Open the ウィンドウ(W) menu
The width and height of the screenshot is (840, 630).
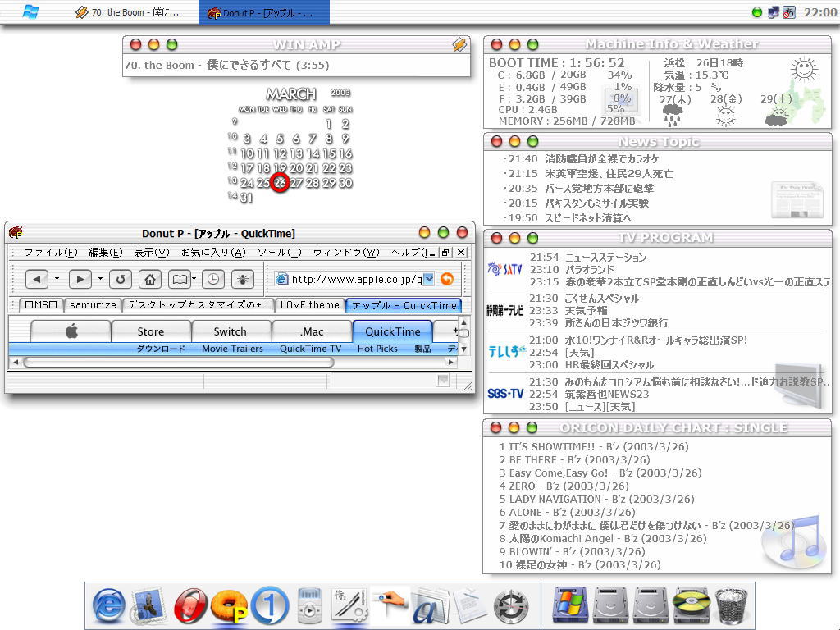(346, 253)
